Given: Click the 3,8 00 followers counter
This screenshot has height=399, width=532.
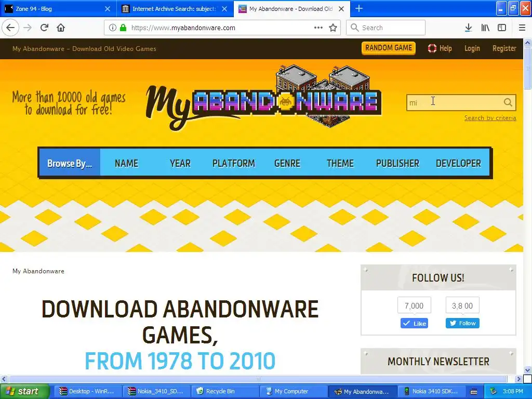Looking at the screenshot, I should pyautogui.click(x=462, y=305).
